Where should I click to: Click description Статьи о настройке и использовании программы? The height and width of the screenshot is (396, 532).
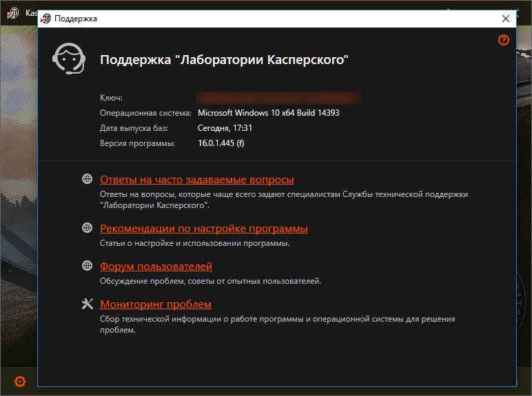tap(194, 243)
